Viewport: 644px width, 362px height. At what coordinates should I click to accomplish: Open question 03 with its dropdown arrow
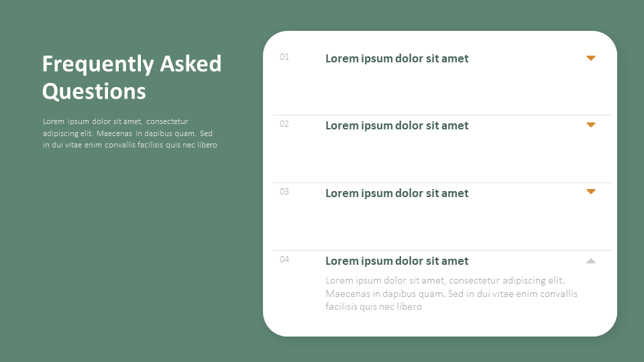591,192
